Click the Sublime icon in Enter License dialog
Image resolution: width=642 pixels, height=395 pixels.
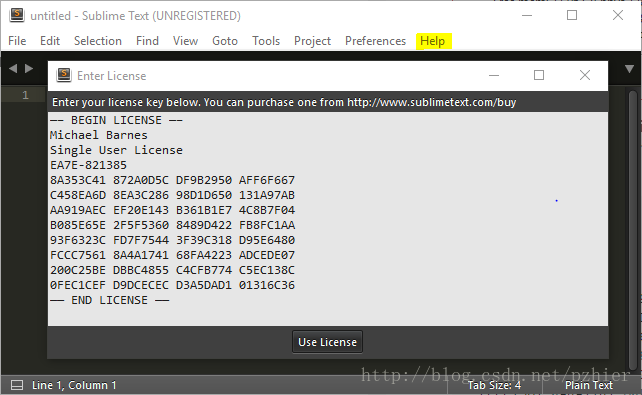click(x=64, y=75)
